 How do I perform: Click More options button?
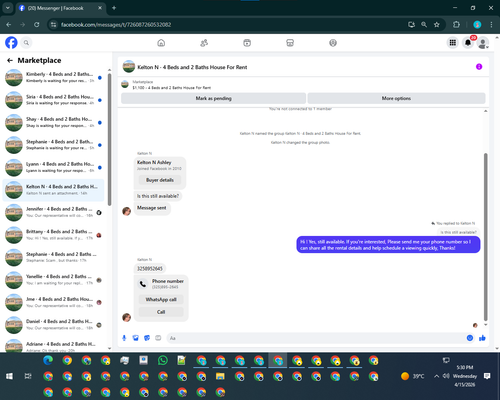pos(396,98)
